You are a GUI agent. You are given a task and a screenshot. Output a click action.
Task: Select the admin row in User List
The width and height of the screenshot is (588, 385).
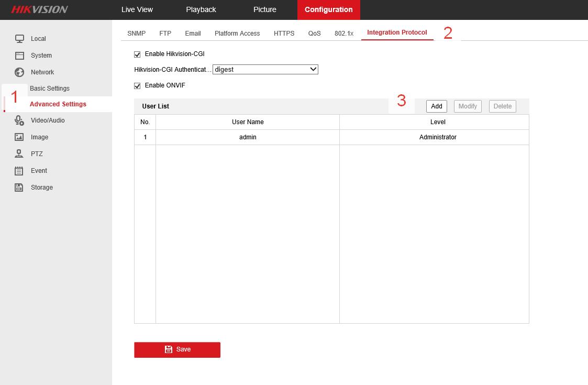click(x=248, y=137)
